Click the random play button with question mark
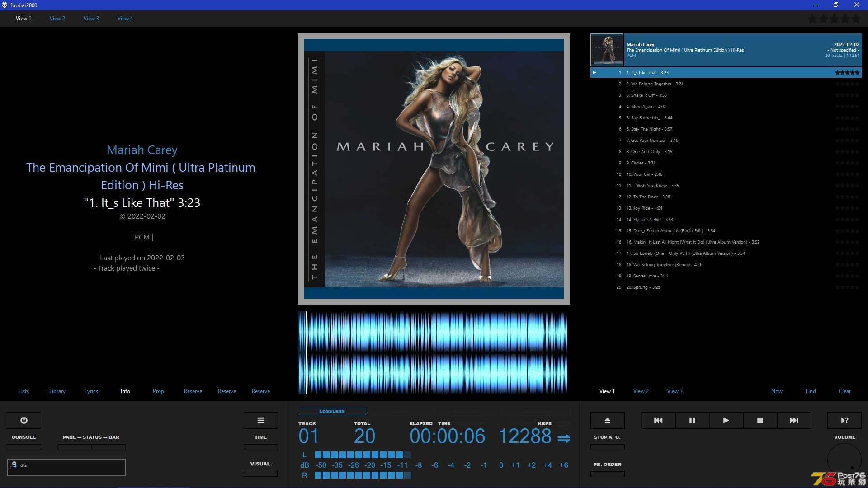868x488 pixels. (844, 420)
